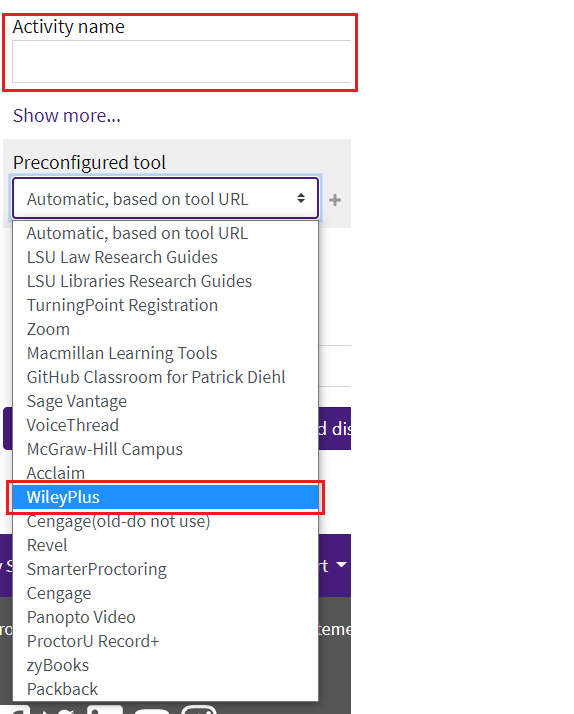Image resolution: width=574 pixels, height=714 pixels.
Task: Pick Packback from the tool list
Action: tap(165, 689)
